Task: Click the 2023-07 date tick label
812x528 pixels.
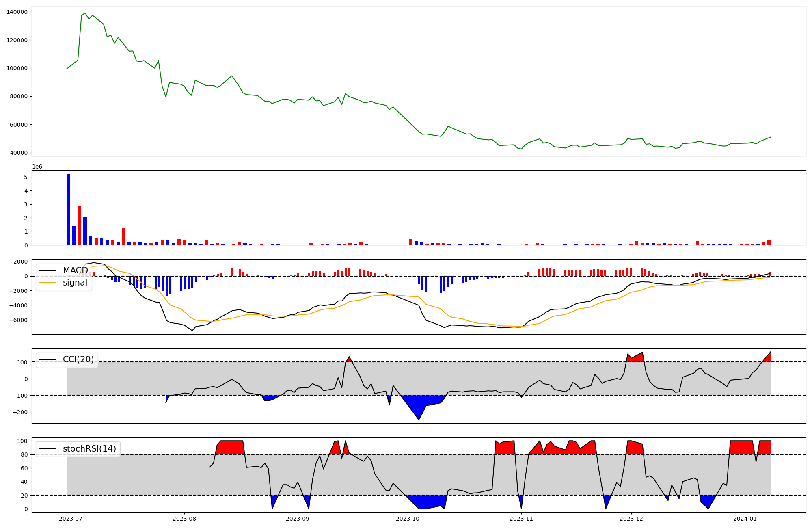Action: pos(71,519)
